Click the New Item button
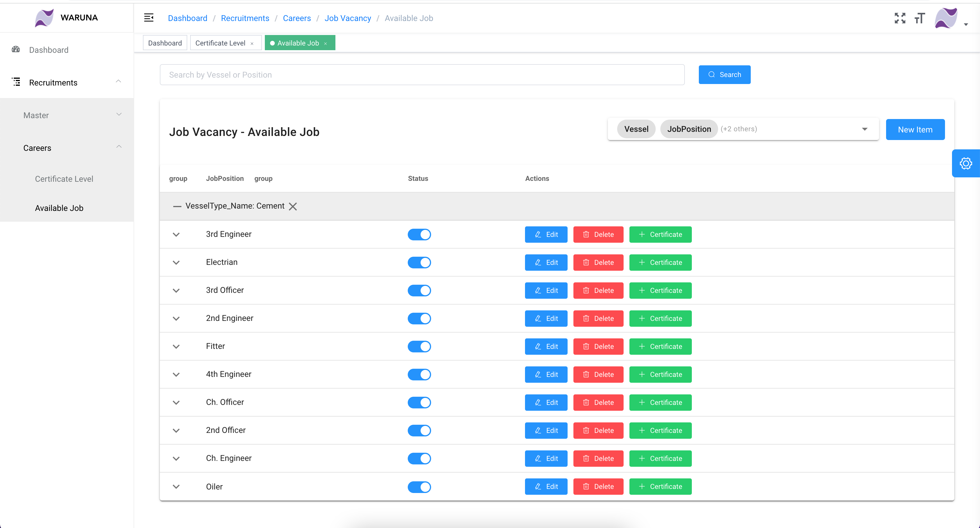 point(915,130)
